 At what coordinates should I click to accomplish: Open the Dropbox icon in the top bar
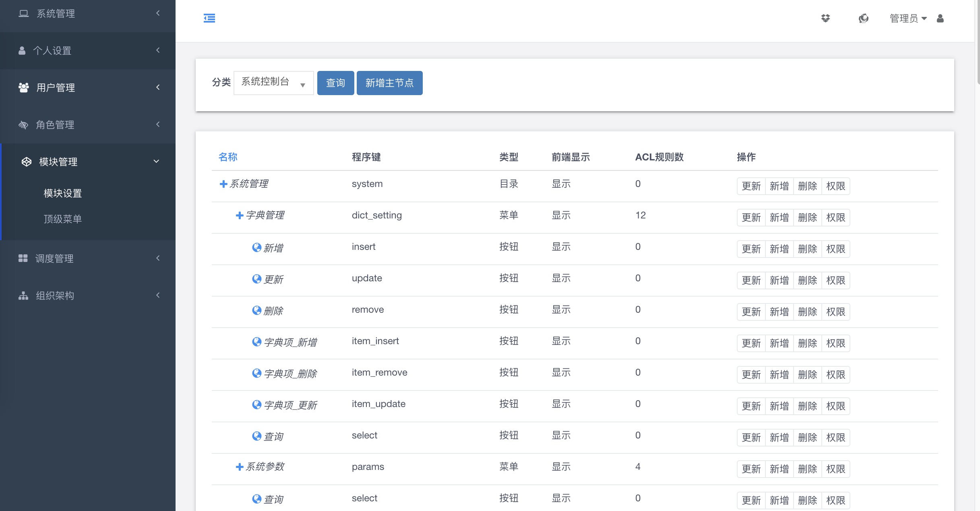pos(826,18)
